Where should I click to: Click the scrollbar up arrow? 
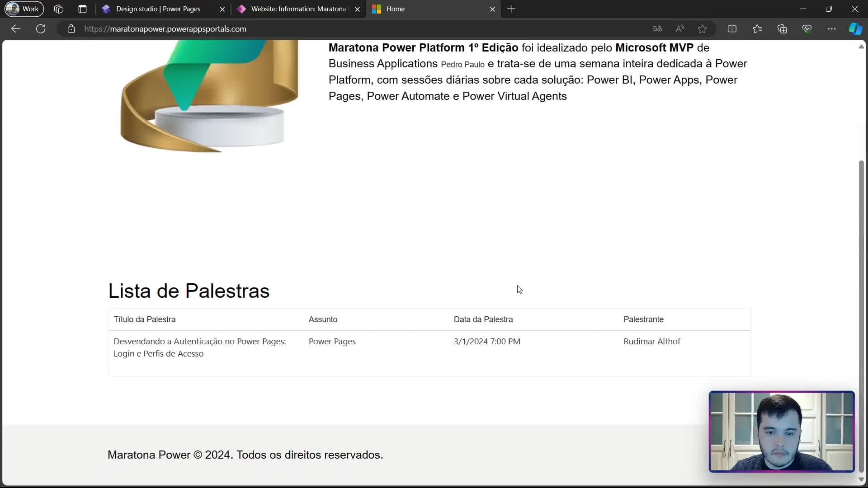[x=861, y=47]
